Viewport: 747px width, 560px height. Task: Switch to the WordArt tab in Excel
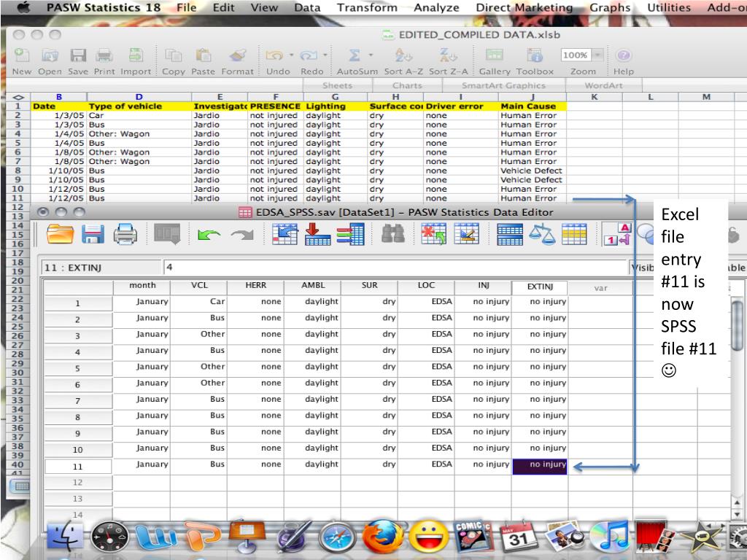[603, 86]
